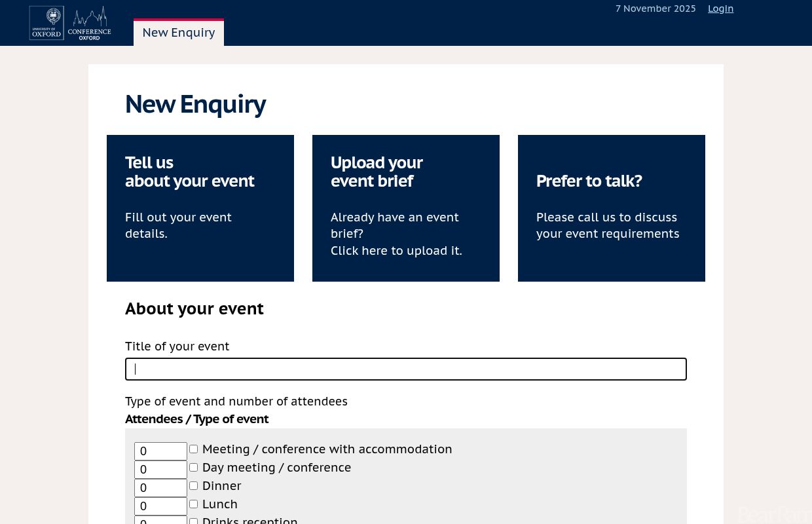The height and width of the screenshot is (524, 812).
Task: Click here to upload your event brief
Action: click(396, 250)
